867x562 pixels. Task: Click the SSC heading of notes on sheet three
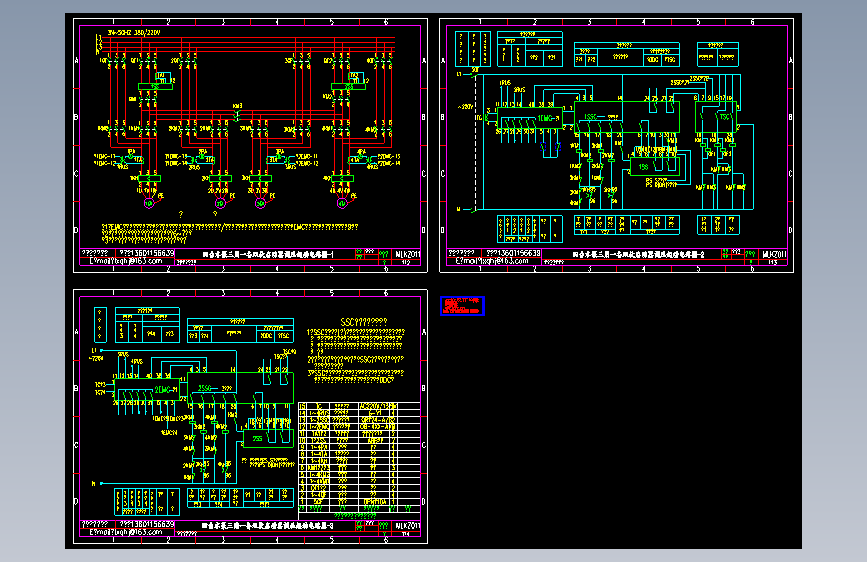(363, 322)
